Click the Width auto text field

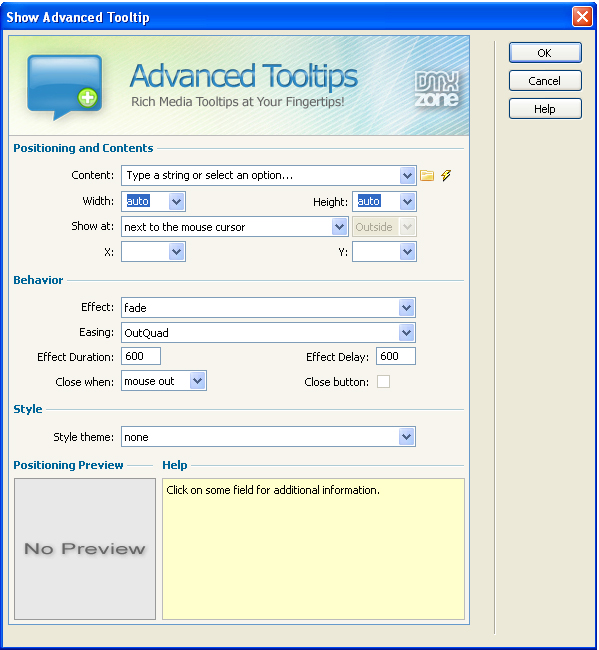tap(146, 201)
